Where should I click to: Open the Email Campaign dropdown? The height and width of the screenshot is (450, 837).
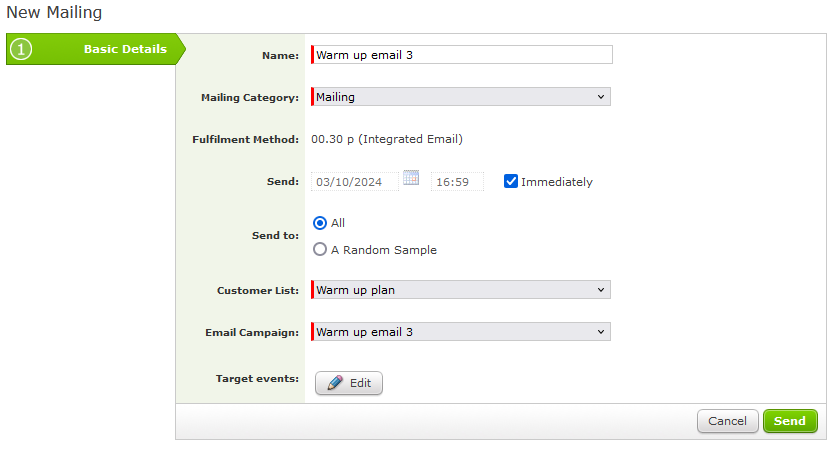(461, 331)
